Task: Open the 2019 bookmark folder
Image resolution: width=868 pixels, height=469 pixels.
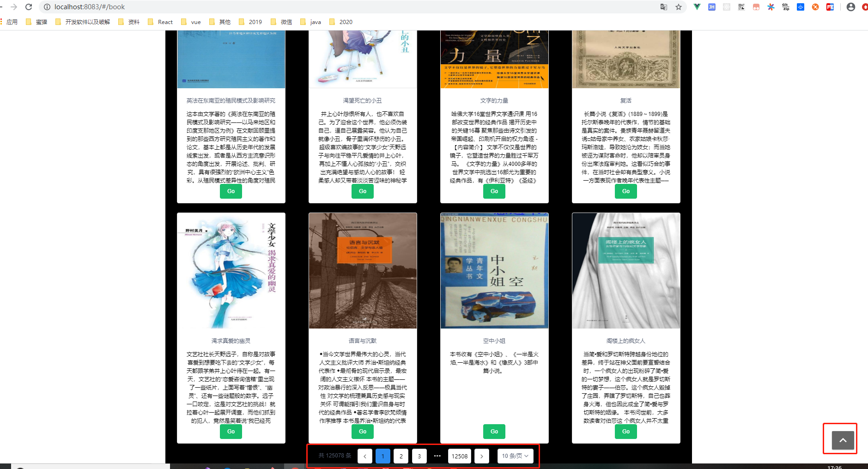Action: pos(250,22)
